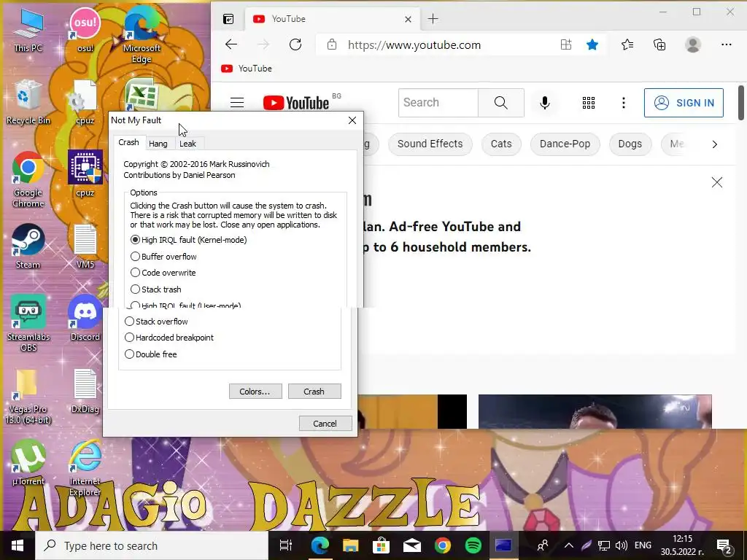Select the µTorrent desktop shortcut
This screenshot has width=747, height=560.
pyautogui.click(x=28, y=462)
